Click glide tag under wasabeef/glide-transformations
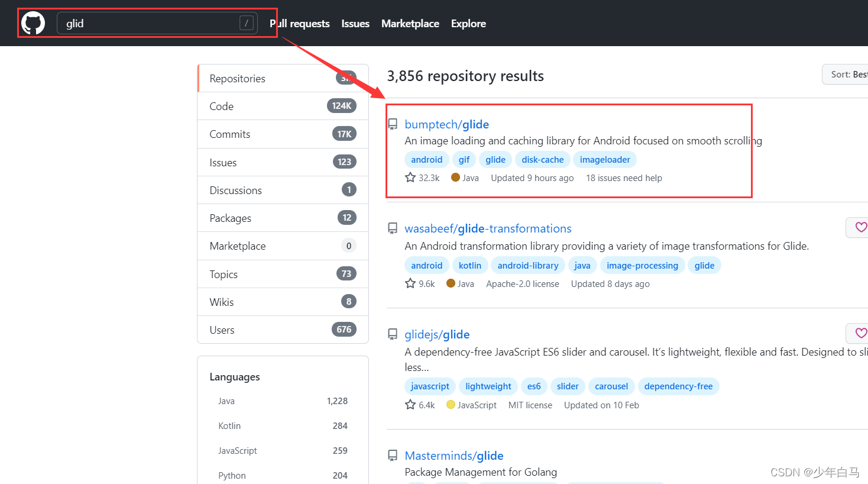The height and width of the screenshot is (484, 868). point(704,266)
